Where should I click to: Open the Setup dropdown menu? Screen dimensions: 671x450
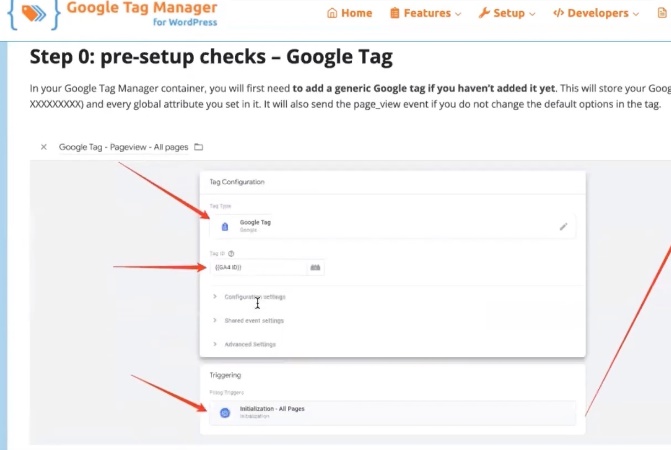point(507,13)
